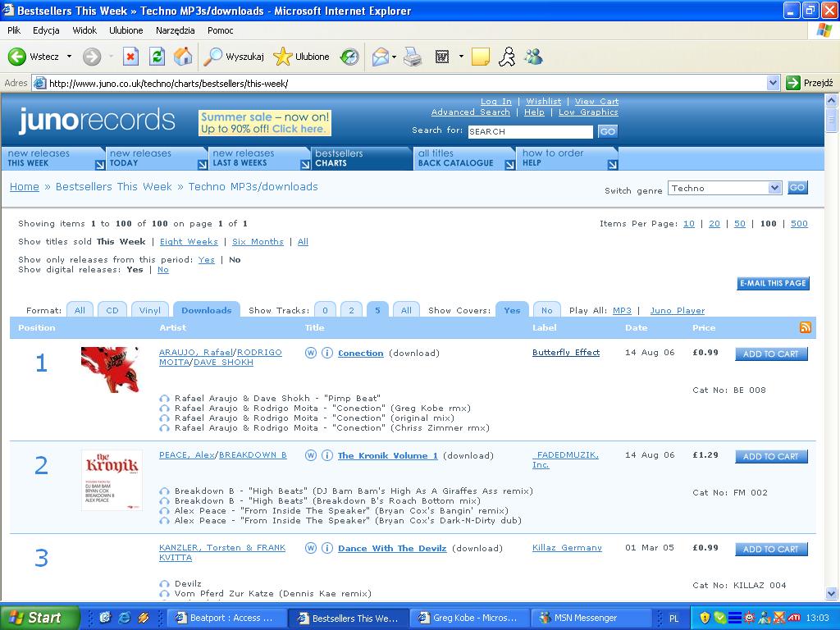Open the Home page house icon

tap(183, 57)
